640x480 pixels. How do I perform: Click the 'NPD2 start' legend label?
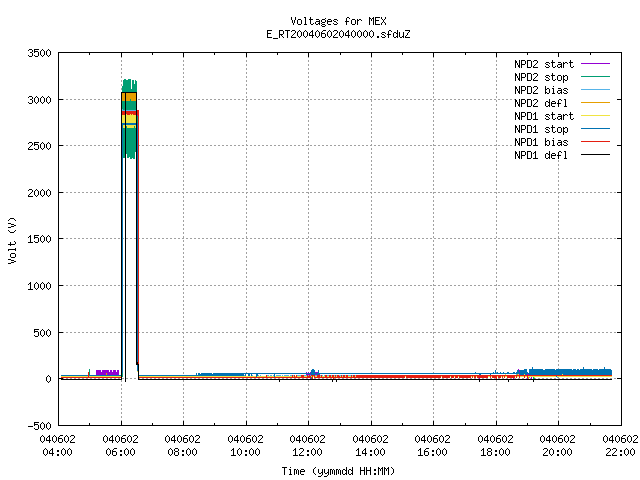tap(544, 64)
